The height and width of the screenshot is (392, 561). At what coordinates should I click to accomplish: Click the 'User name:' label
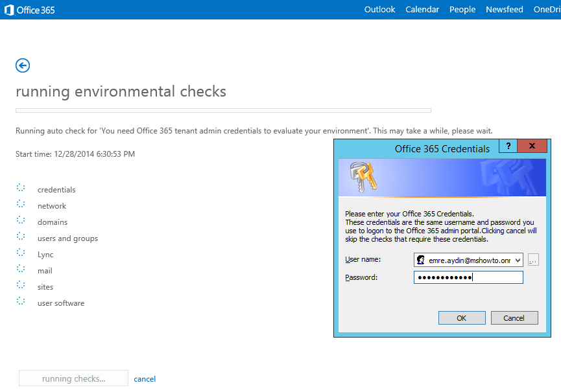[x=363, y=259]
